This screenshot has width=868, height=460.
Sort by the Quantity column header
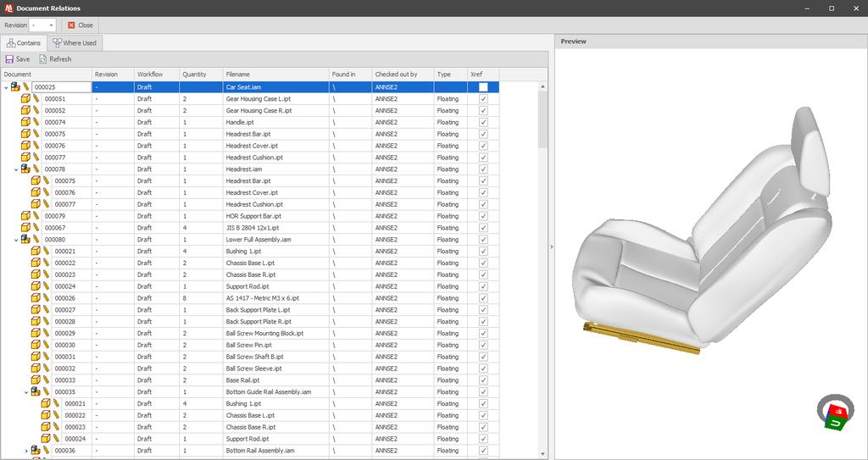(x=201, y=75)
